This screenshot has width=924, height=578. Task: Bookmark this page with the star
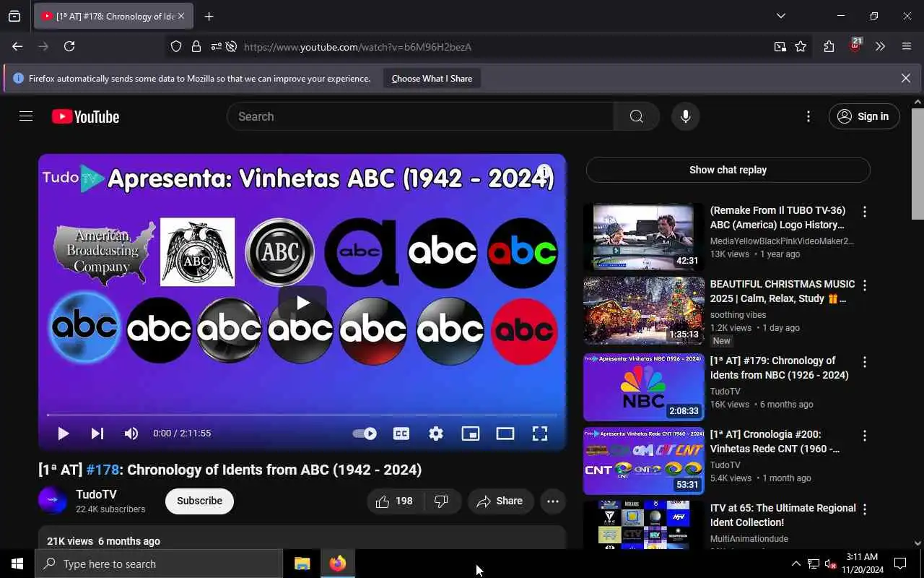(x=801, y=46)
